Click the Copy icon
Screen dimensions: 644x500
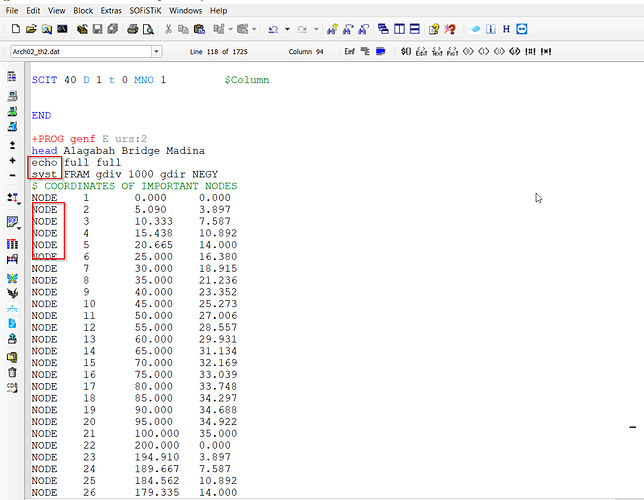pyautogui.click(x=183, y=29)
